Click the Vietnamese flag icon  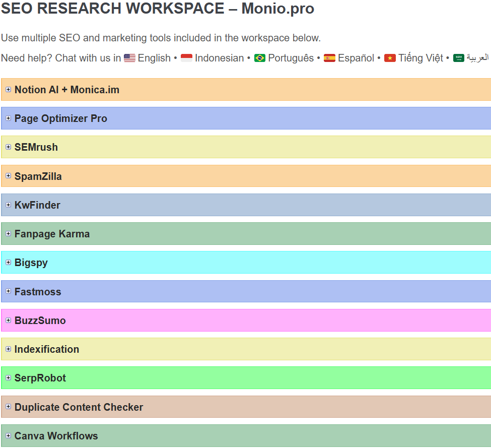(390, 58)
